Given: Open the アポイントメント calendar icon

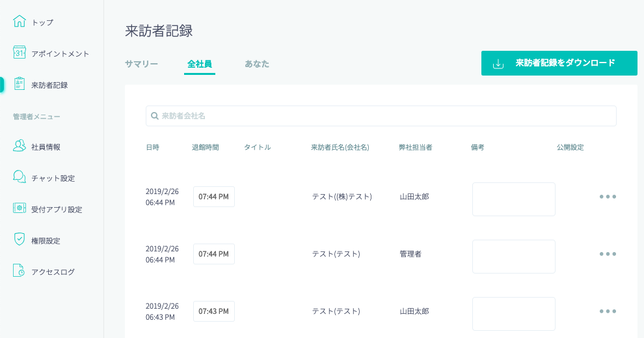Looking at the screenshot, I should (x=20, y=53).
